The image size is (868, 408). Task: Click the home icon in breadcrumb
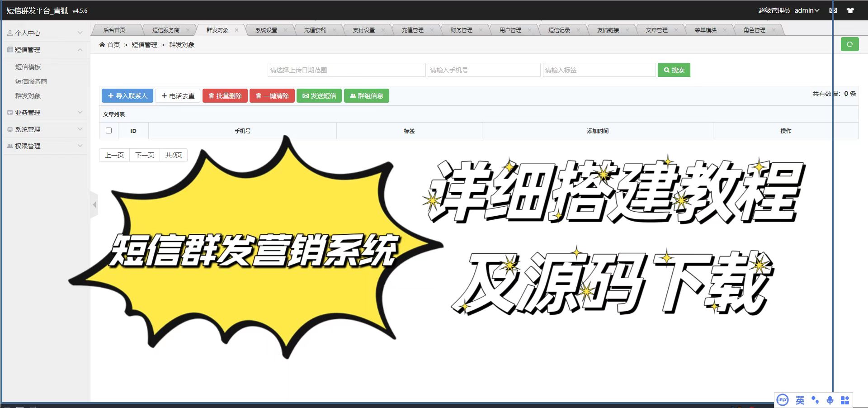(102, 44)
